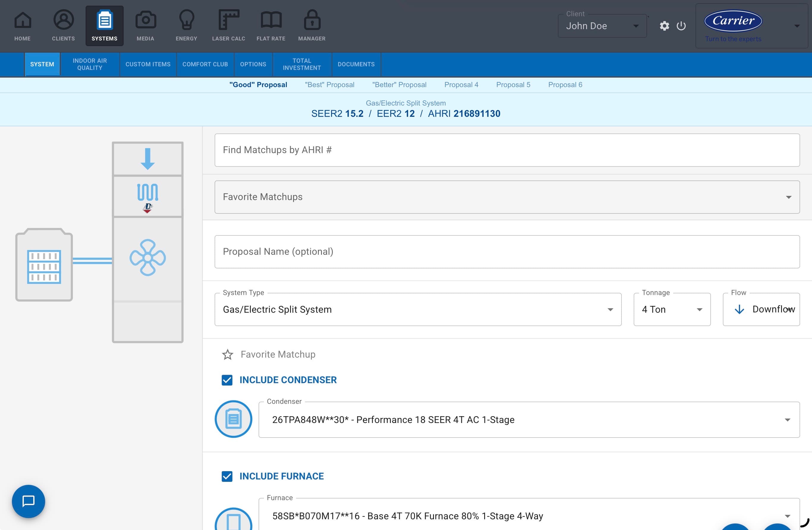Select the blower fan in system diagram
Viewport: 812px width, 530px height.
[148, 258]
